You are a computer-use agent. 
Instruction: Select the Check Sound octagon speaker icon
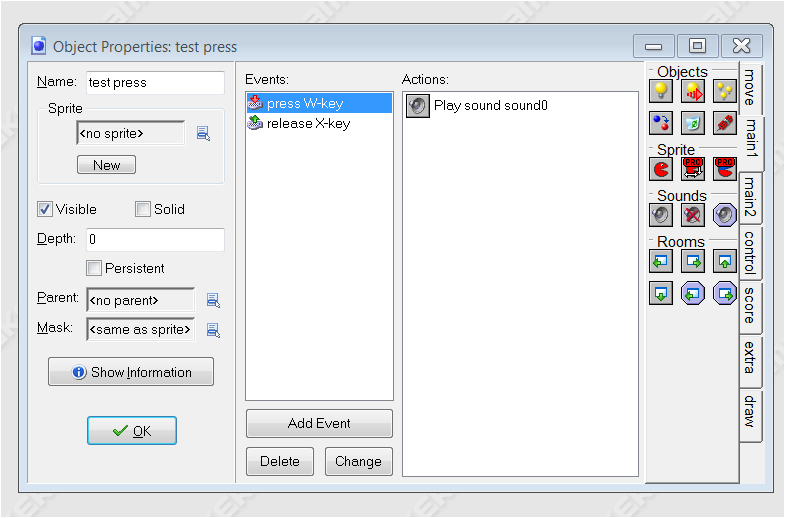click(x=725, y=213)
